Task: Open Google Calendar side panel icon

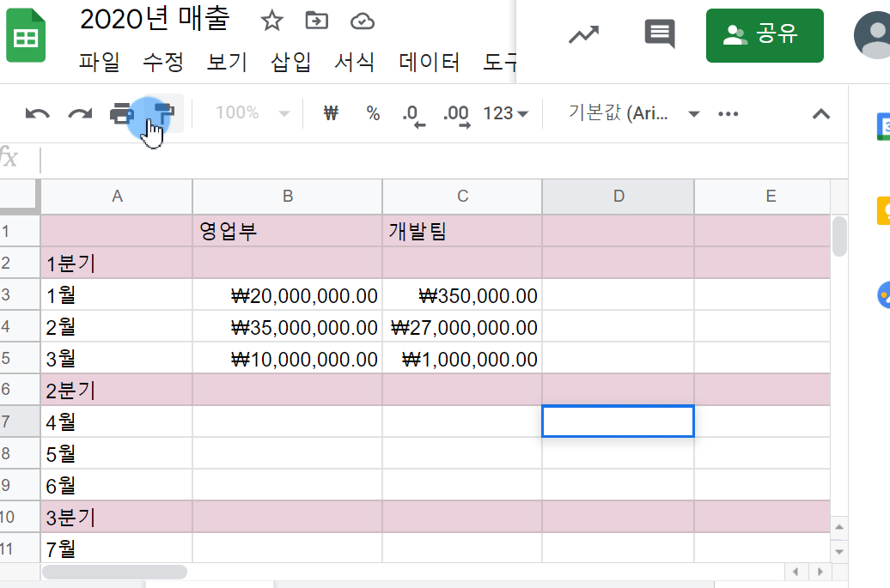Action: (x=883, y=126)
